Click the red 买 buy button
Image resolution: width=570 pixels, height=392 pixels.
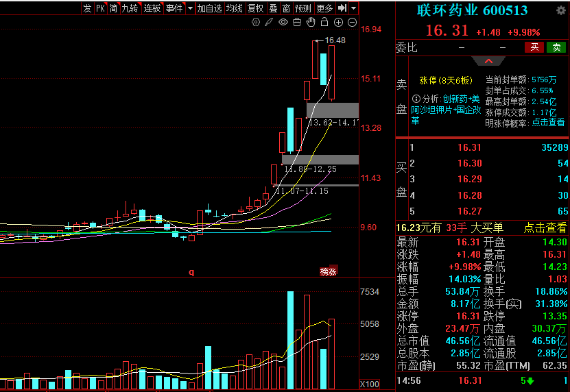[534, 47]
